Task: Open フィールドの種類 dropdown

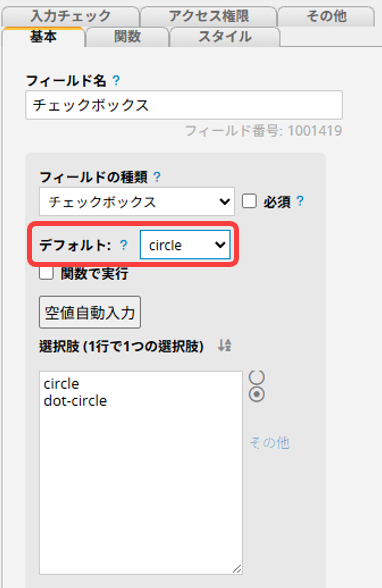Action: [x=137, y=202]
